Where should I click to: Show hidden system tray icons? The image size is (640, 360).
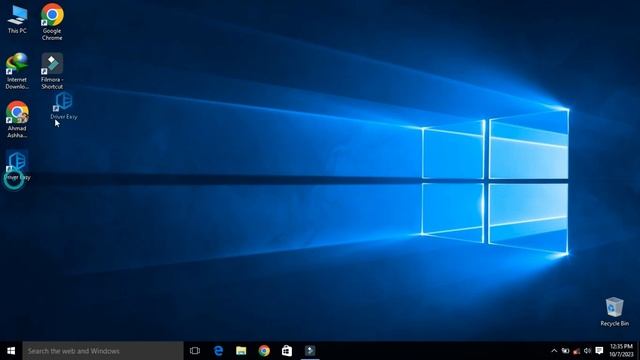(x=554, y=351)
